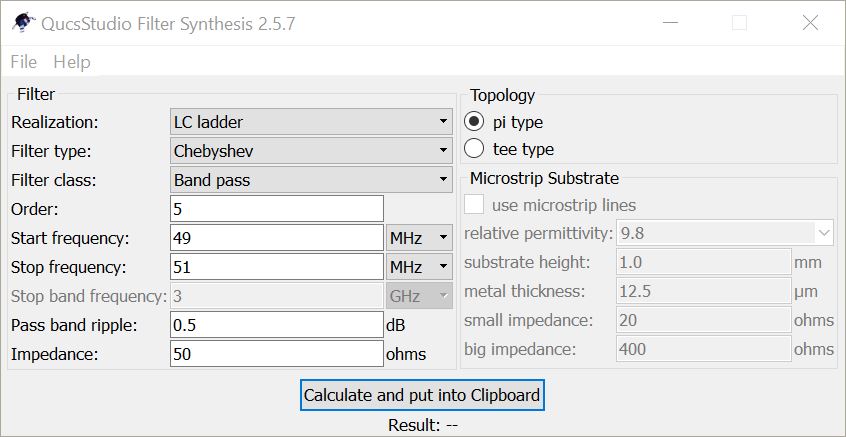
Task: Open the Filter class Band pass dropdown
Action: point(311,180)
